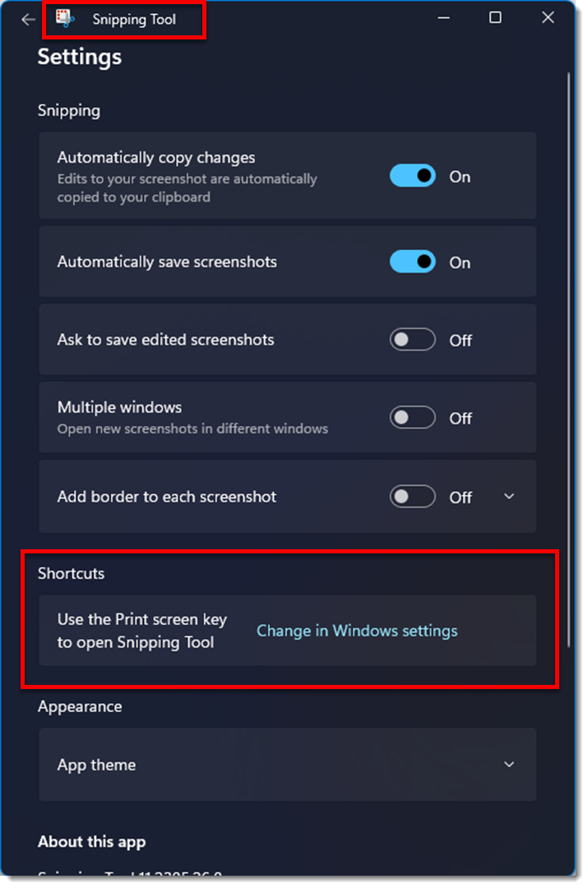Open Change in Windows settings
Viewport: 588px width, 888px height.
tap(357, 630)
